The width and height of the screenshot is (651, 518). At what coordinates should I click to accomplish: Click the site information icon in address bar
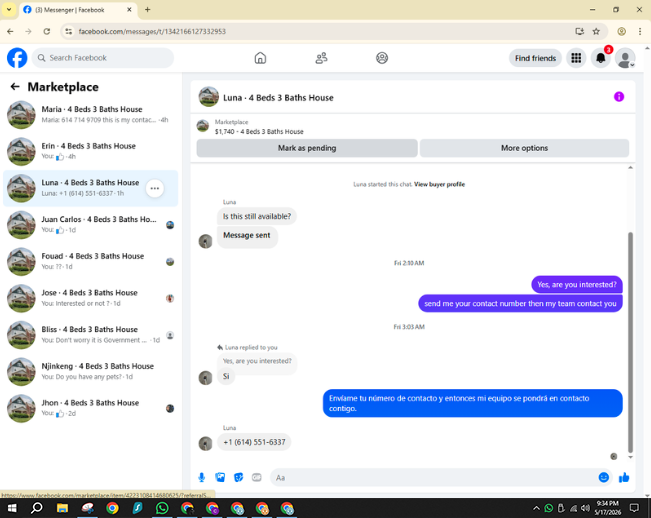(69, 32)
